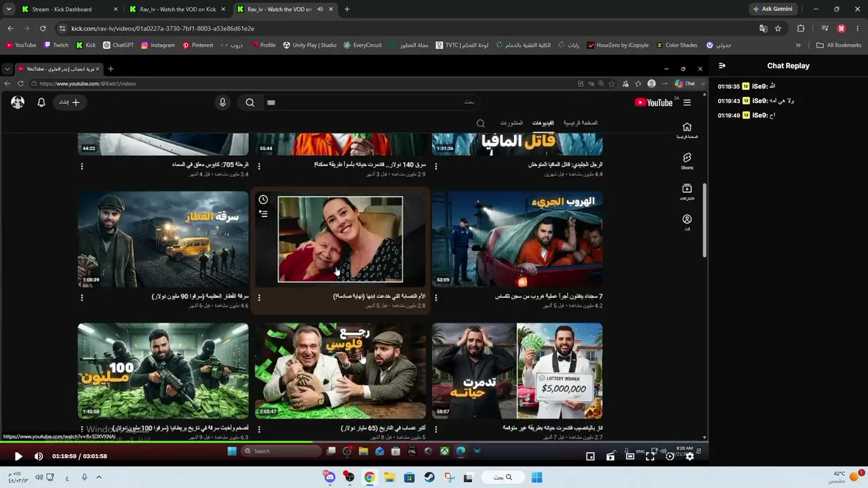
Task: Open the Windows Start menu
Action: 536,477
